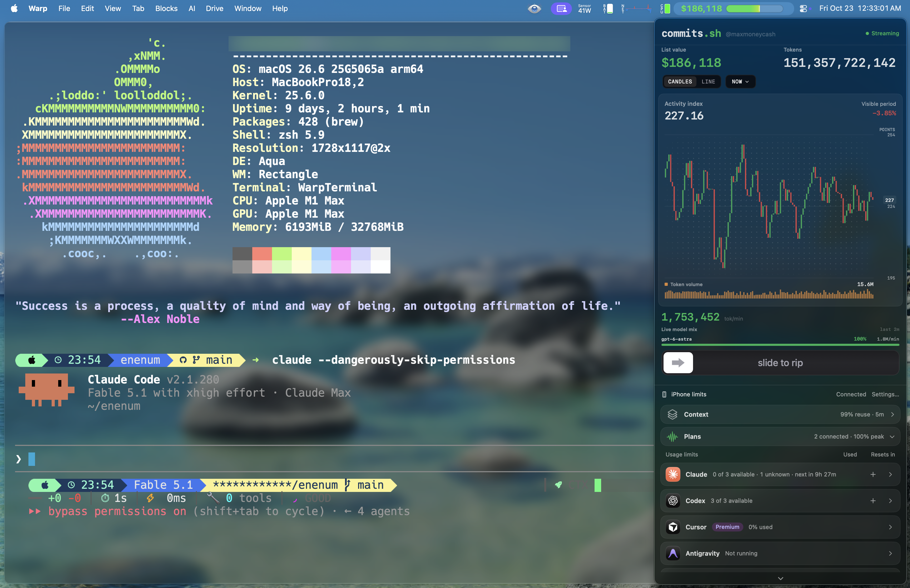Screen dimensions: 910x588
Task: Click the Plans waveform icon
Action: (x=672, y=437)
